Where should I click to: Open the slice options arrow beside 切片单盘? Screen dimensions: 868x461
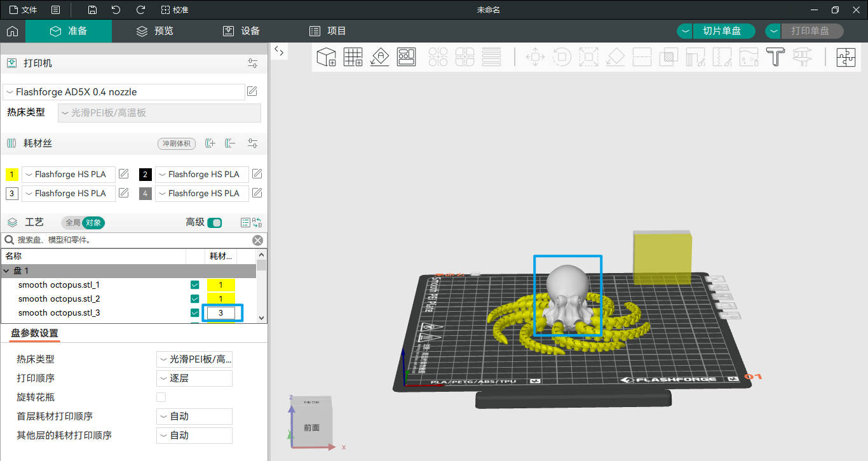tap(684, 31)
